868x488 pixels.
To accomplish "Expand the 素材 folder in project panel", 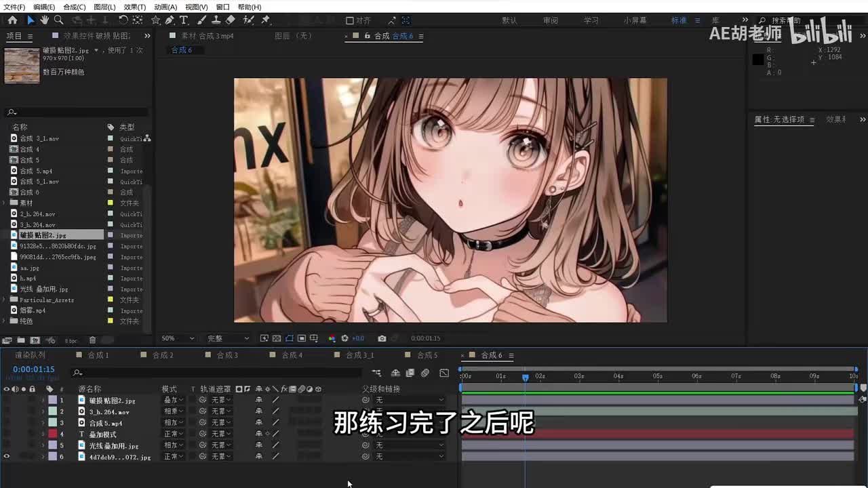I will click(5, 203).
